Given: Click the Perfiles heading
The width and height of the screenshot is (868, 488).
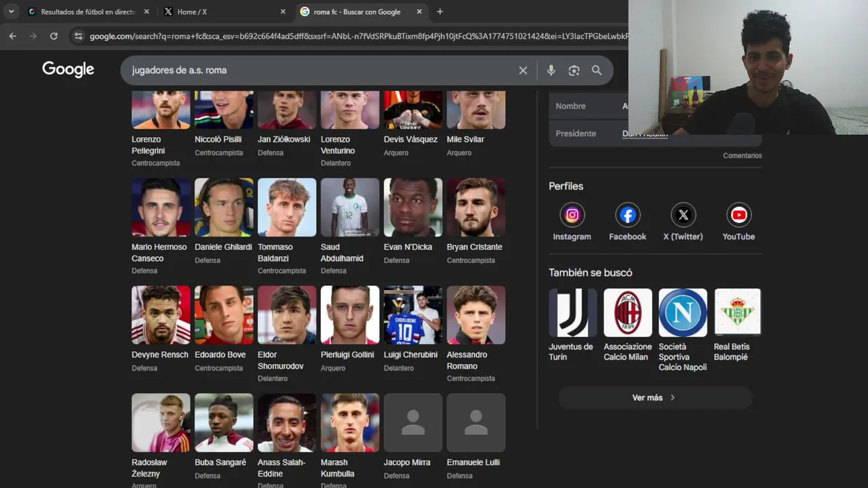Looking at the screenshot, I should [566, 186].
